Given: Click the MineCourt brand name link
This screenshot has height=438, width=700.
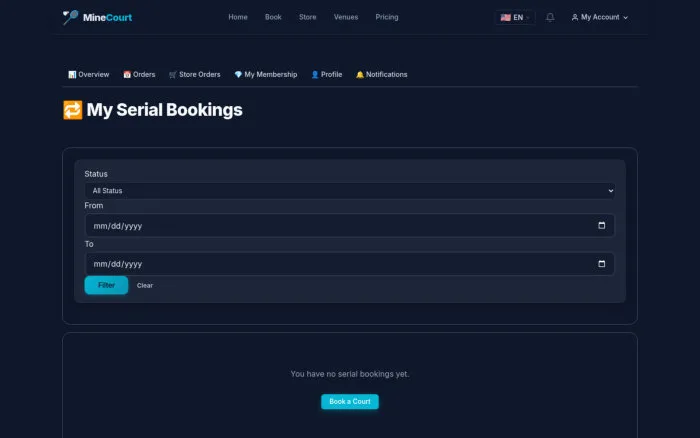Looking at the screenshot, I should tap(107, 17).
